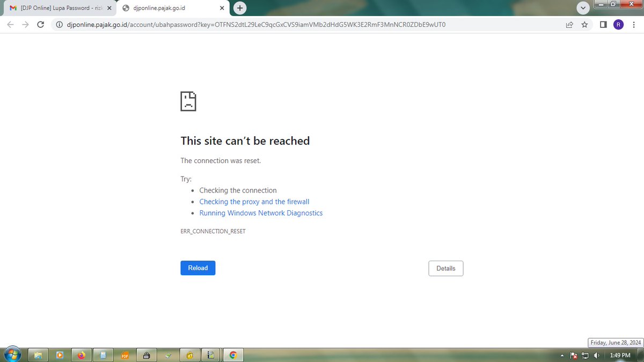Viewport: 644px width, 362px height.
Task: Open the volume speaker tray icon
Action: point(596,356)
